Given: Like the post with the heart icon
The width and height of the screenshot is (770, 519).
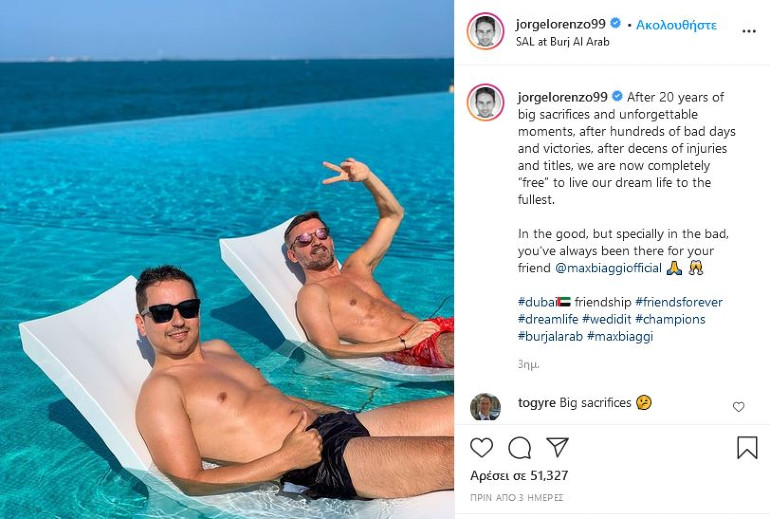Looking at the screenshot, I should tap(481, 447).
